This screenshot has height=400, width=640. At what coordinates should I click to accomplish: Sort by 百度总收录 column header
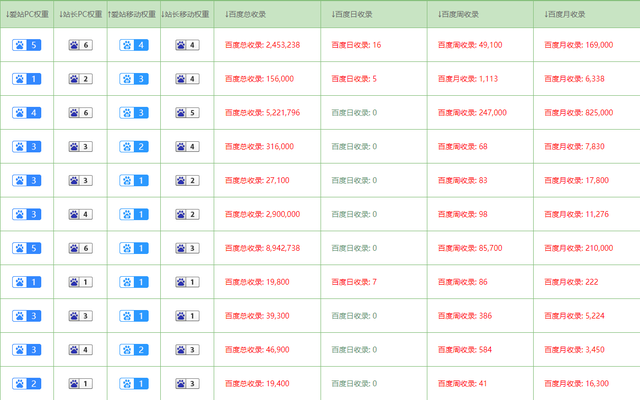245,14
